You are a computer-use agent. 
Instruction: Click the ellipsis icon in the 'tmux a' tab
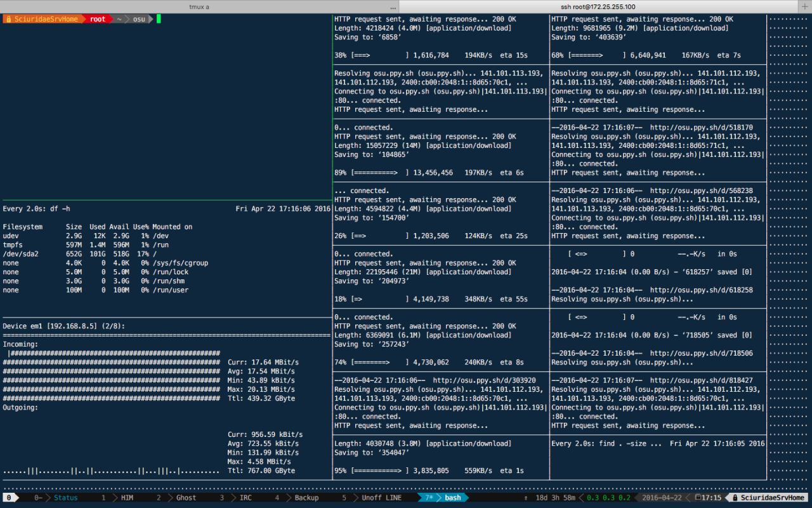pos(393,6)
